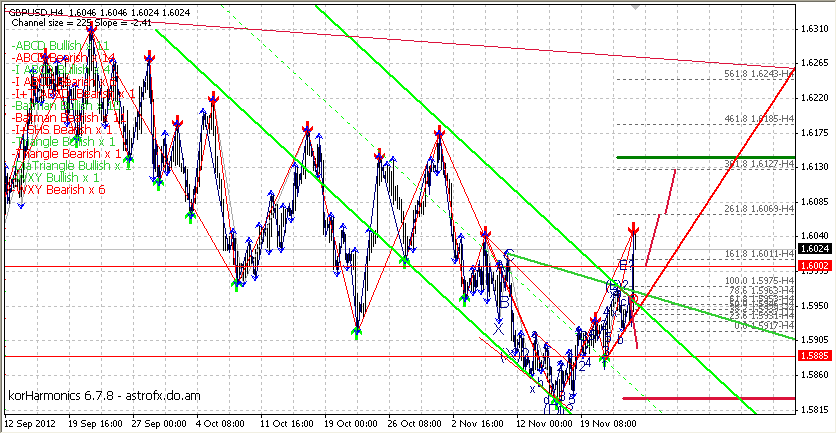
Task: Click the 1.6310 price axis label
Action: 815,28
